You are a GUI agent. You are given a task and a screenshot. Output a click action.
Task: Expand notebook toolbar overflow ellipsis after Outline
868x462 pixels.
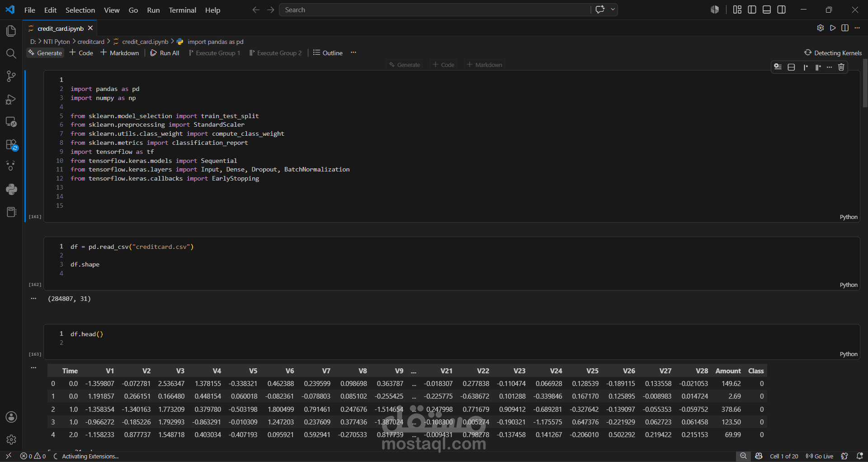(354, 52)
